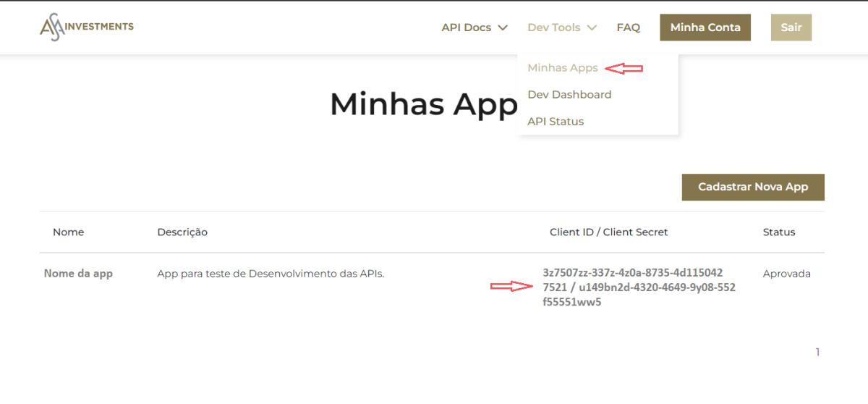
Task: Log out with the Sair button
Action: tap(791, 28)
